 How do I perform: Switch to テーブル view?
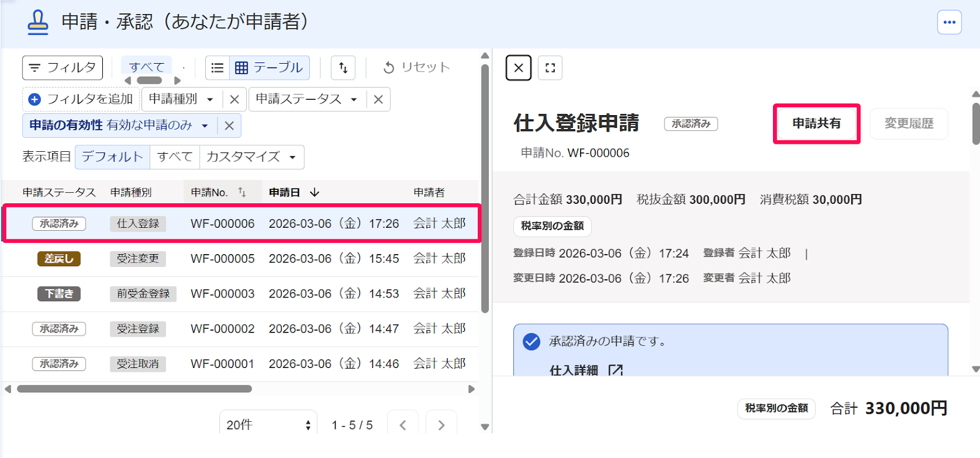269,67
